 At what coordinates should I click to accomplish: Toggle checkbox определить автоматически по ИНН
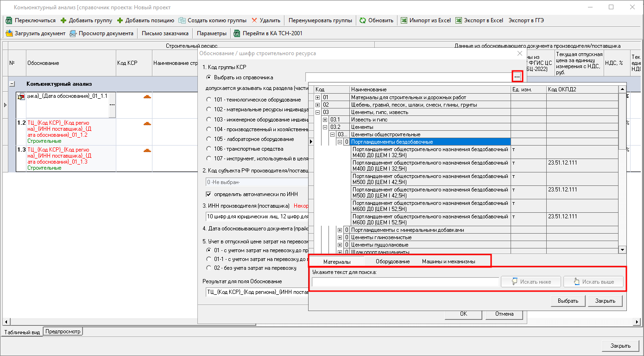(x=208, y=194)
